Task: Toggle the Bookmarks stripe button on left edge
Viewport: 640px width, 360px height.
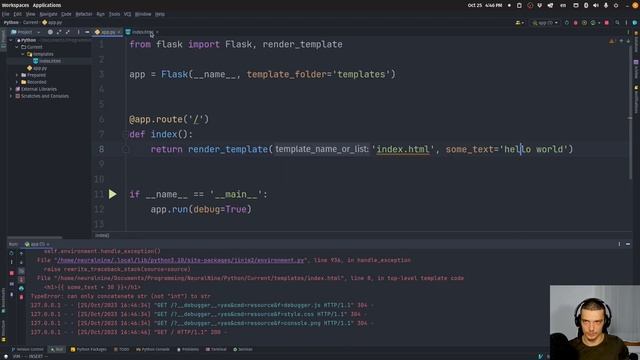Action: [3, 301]
